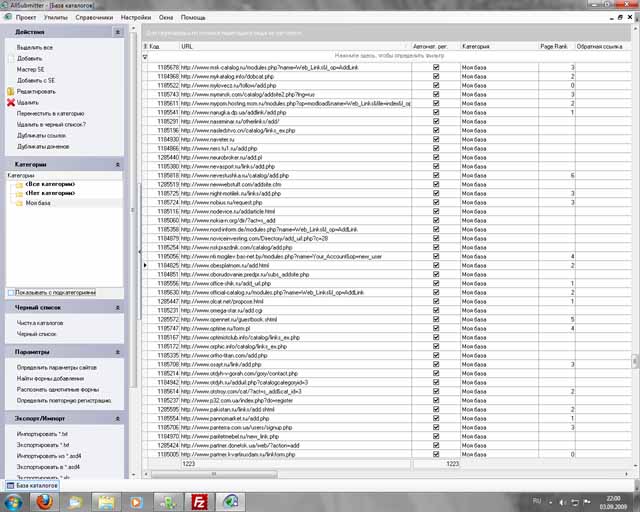
Task: Collapse the Параметры panel
Action: (118, 352)
